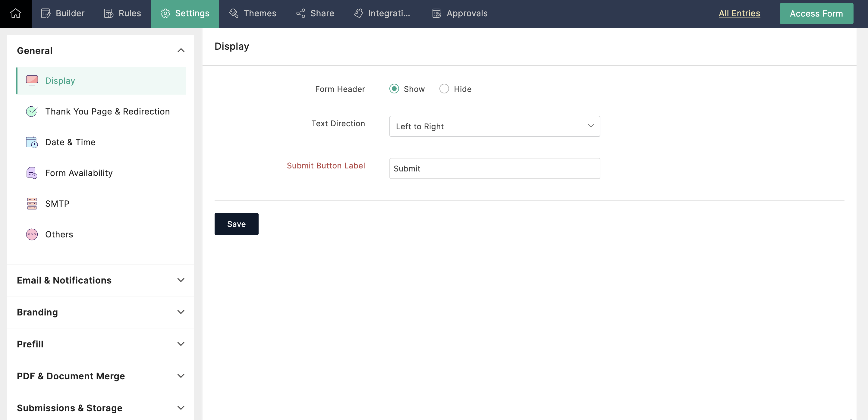The image size is (868, 420).
Task: Open SMTP settings
Action: click(101, 204)
